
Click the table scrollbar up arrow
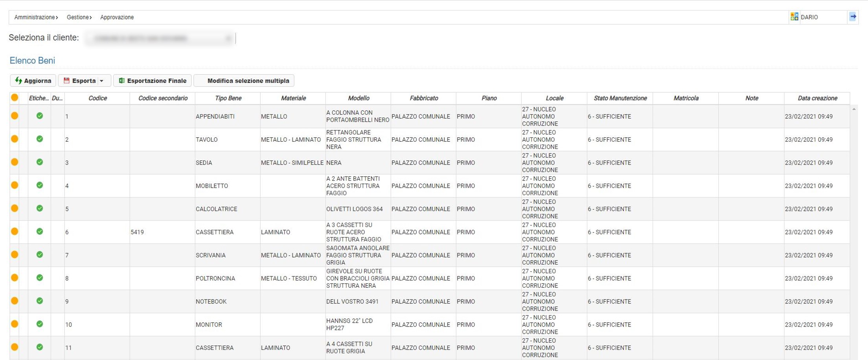(x=854, y=109)
